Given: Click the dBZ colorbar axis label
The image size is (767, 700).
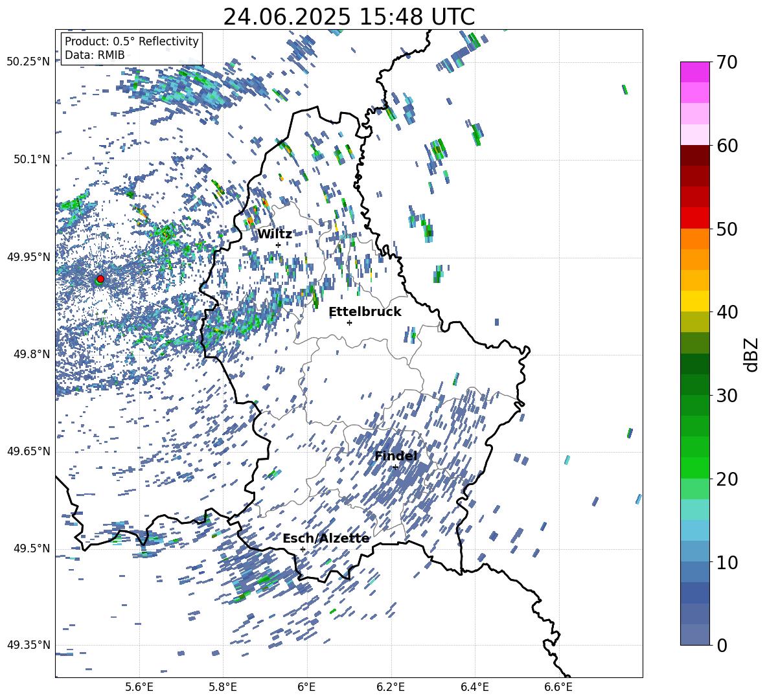Looking at the screenshot, I should point(751,354).
